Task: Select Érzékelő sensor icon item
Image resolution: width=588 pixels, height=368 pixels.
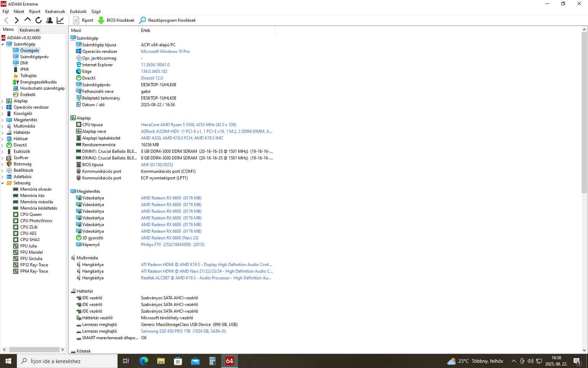Action: pos(16,95)
